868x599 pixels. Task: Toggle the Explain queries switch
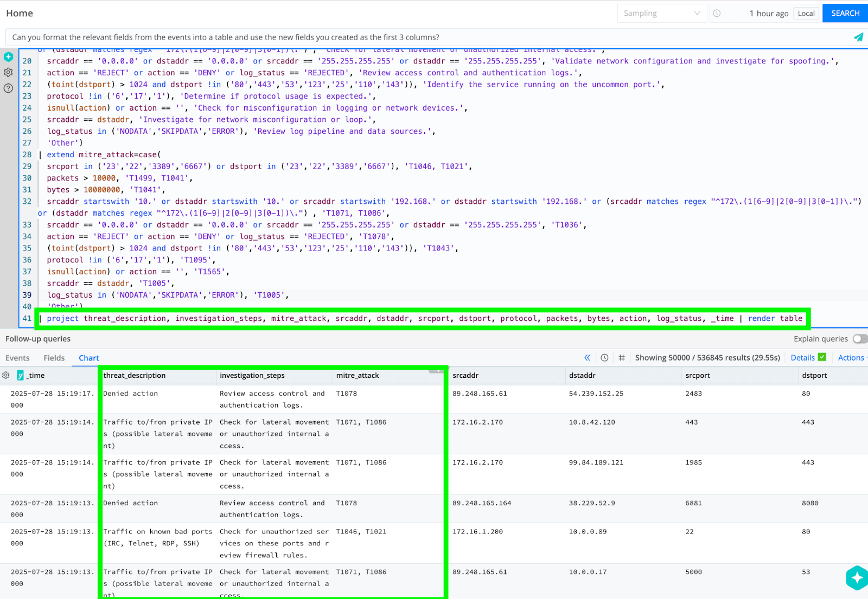859,339
